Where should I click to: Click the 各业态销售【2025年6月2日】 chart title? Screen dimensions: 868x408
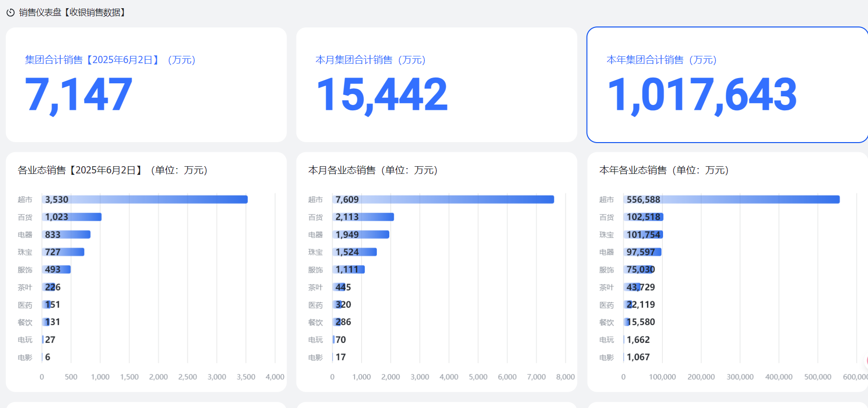click(x=112, y=170)
